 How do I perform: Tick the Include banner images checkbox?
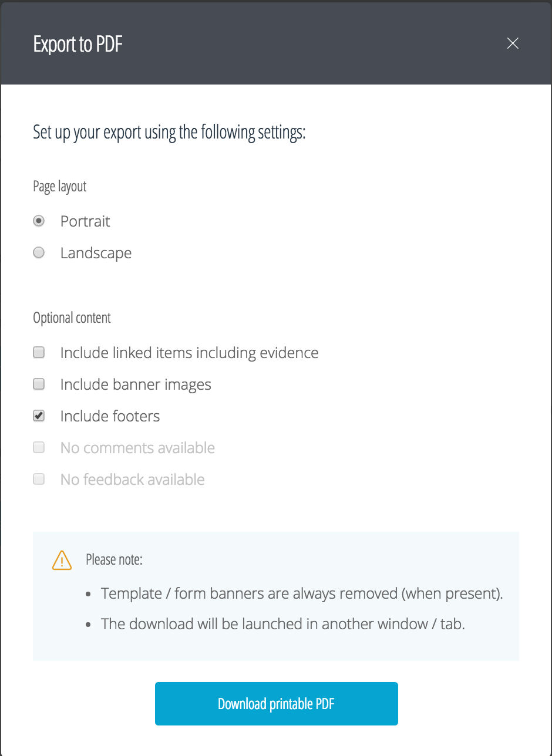click(x=39, y=384)
